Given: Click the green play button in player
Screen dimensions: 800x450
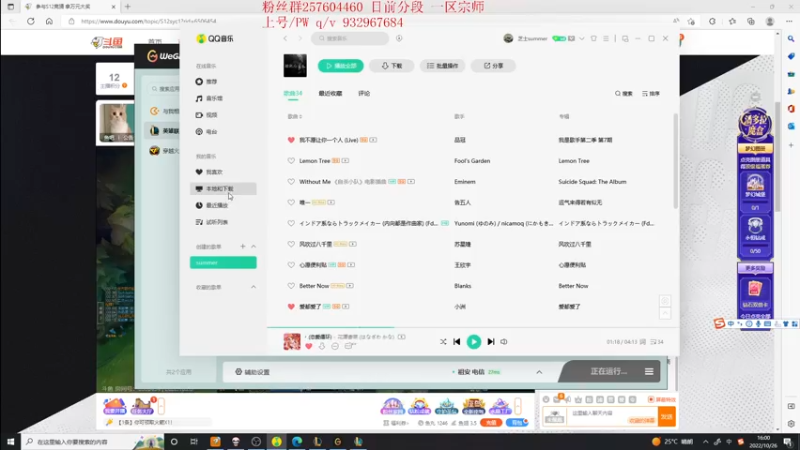Looking at the screenshot, I should [x=473, y=342].
